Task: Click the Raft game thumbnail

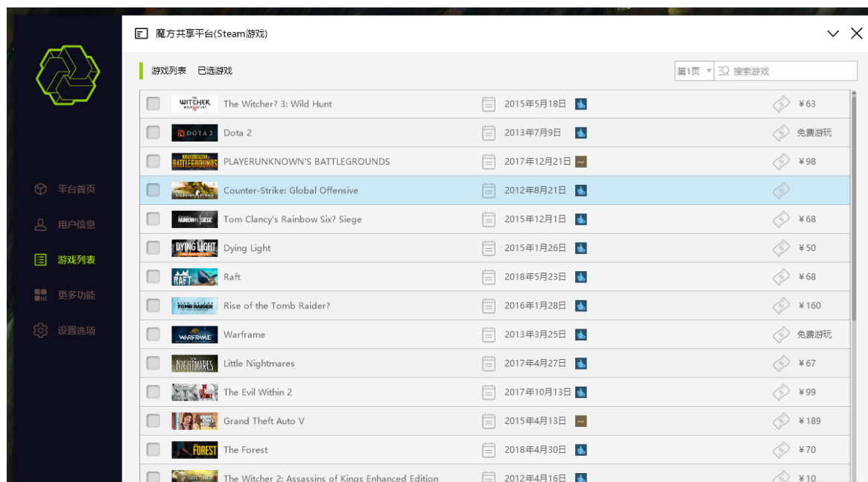Action: pyautogui.click(x=194, y=276)
